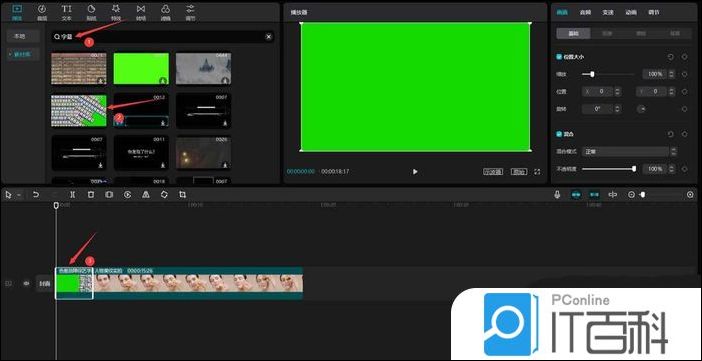Switch to the animation tab in properties panel
The image size is (702, 361).
tap(631, 13)
